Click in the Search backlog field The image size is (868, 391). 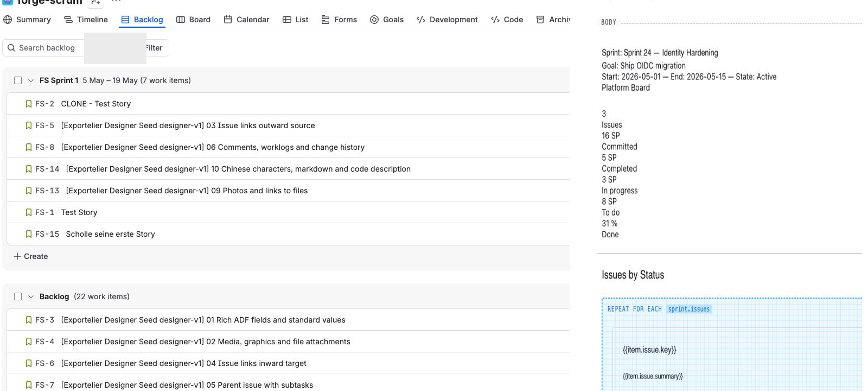(x=43, y=48)
